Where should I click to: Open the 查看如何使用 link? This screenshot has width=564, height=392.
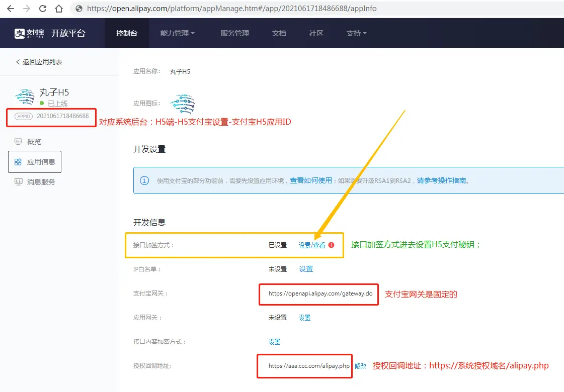[x=310, y=180]
